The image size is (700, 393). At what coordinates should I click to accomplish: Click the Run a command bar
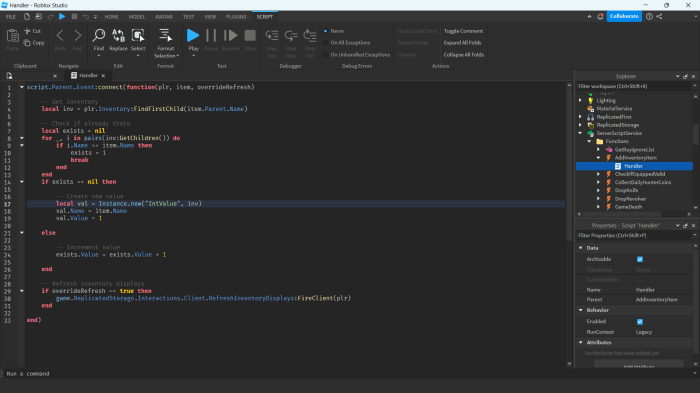tap(348, 374)
